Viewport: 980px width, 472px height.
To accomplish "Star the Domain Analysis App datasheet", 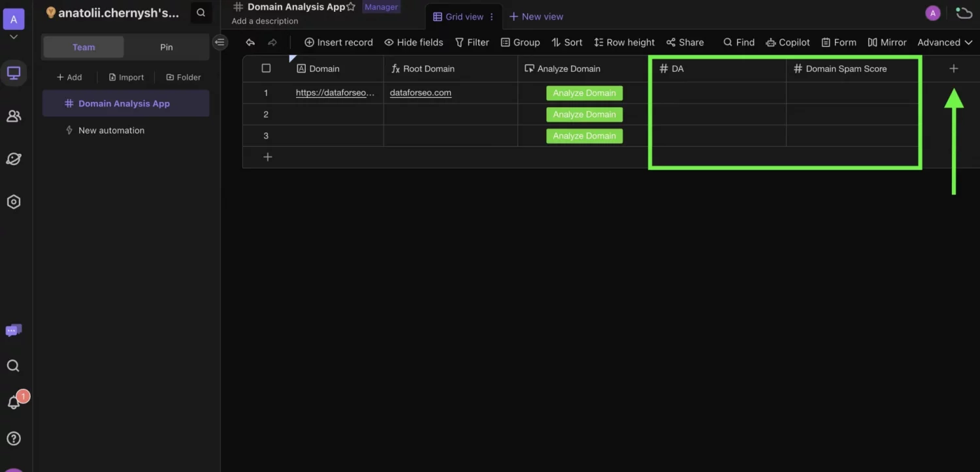I will (351, 7).
